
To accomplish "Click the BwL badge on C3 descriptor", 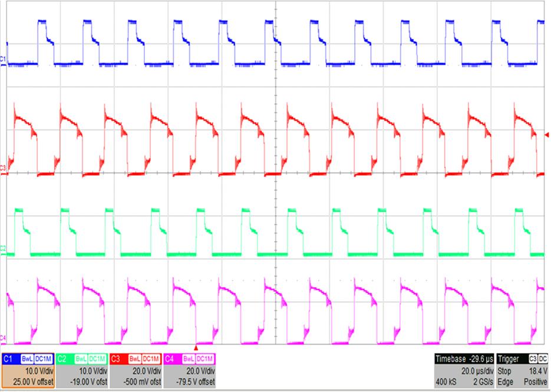I will pyautogui.click(x=135, y=358).
